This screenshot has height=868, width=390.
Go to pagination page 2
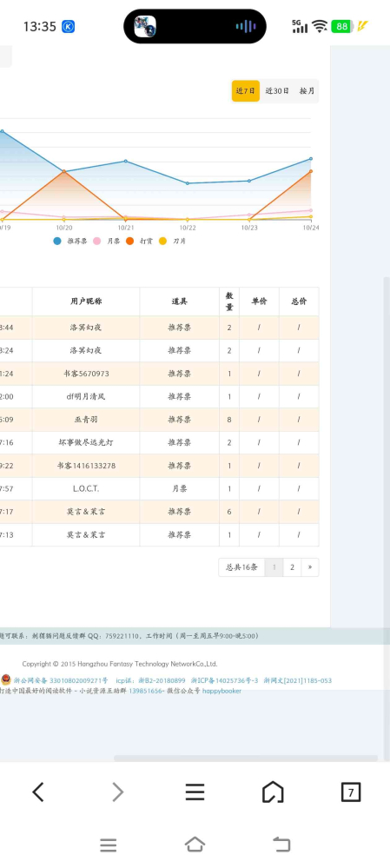click(x=292, y=567)
